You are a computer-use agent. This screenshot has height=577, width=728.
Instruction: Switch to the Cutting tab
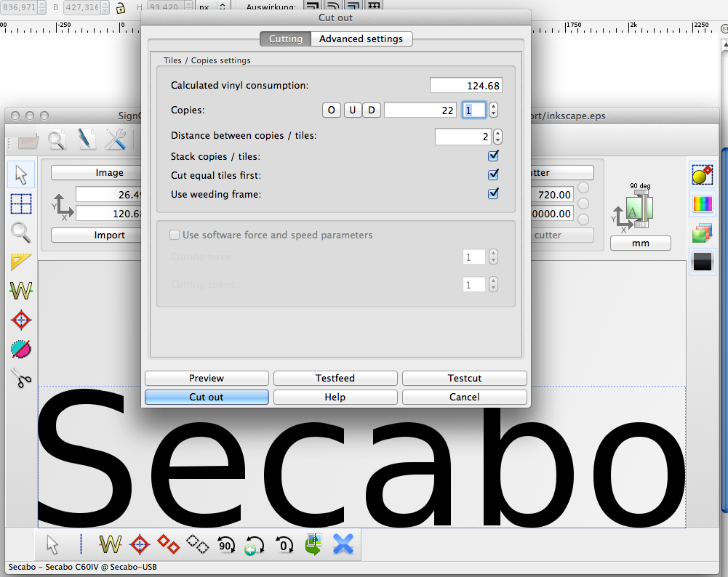coord(286,39)
